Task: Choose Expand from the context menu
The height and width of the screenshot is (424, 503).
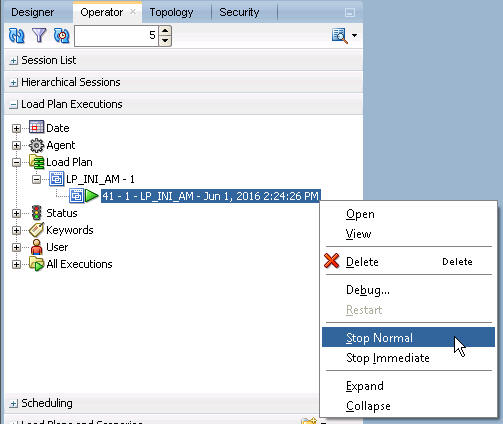Action: pos(408,386)
